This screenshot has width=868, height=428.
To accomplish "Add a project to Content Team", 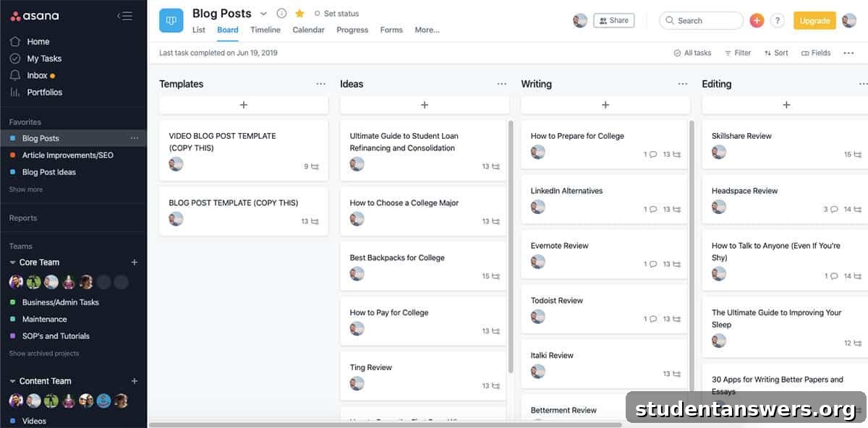I will coord(134,381).
